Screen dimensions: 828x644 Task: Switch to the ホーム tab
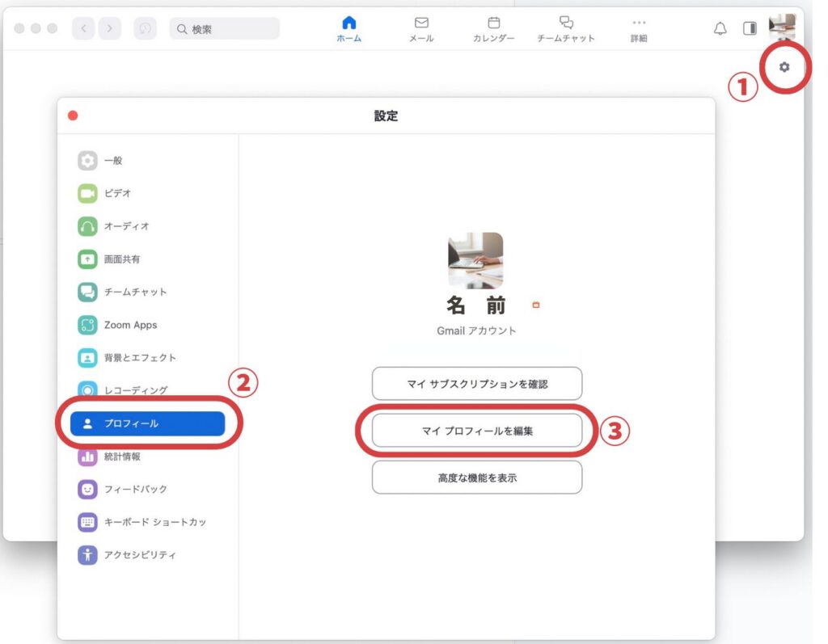[348, 29]
